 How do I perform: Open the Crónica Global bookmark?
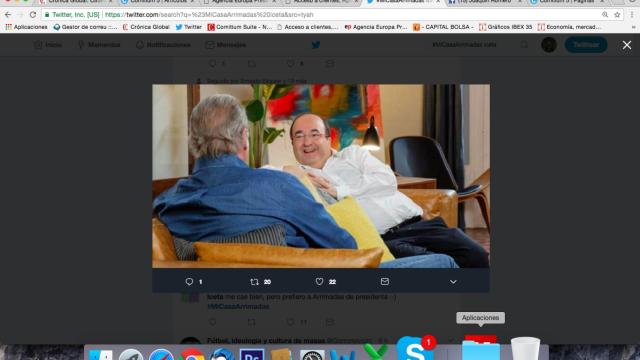pyautogui.click(x=146, y=27)
